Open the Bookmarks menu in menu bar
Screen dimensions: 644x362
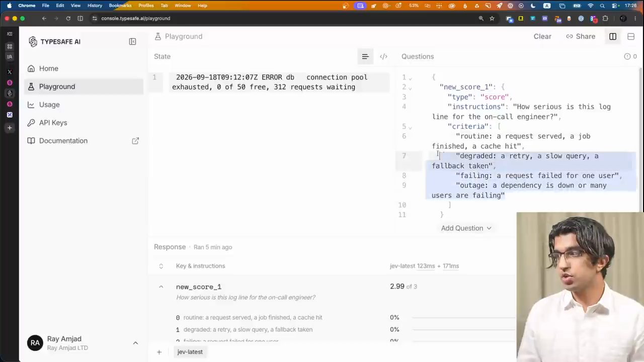click(120, 6)
